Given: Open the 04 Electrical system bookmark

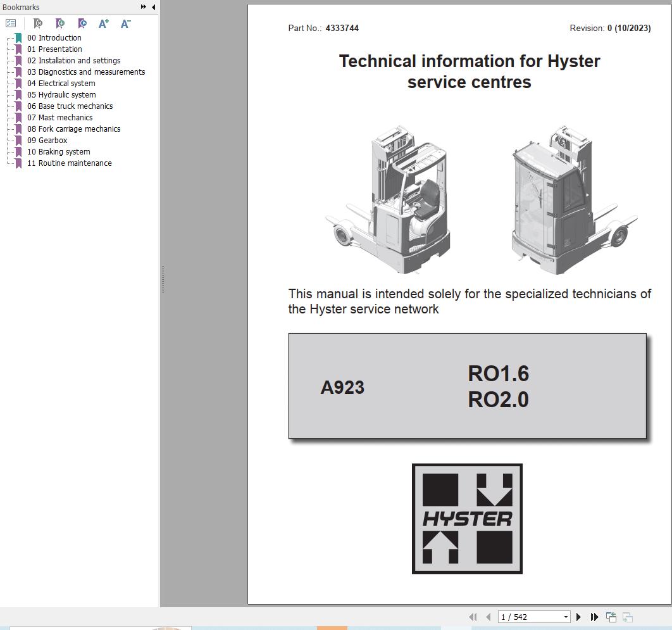Looking at the screenshot, I should (x=60, y=83).
